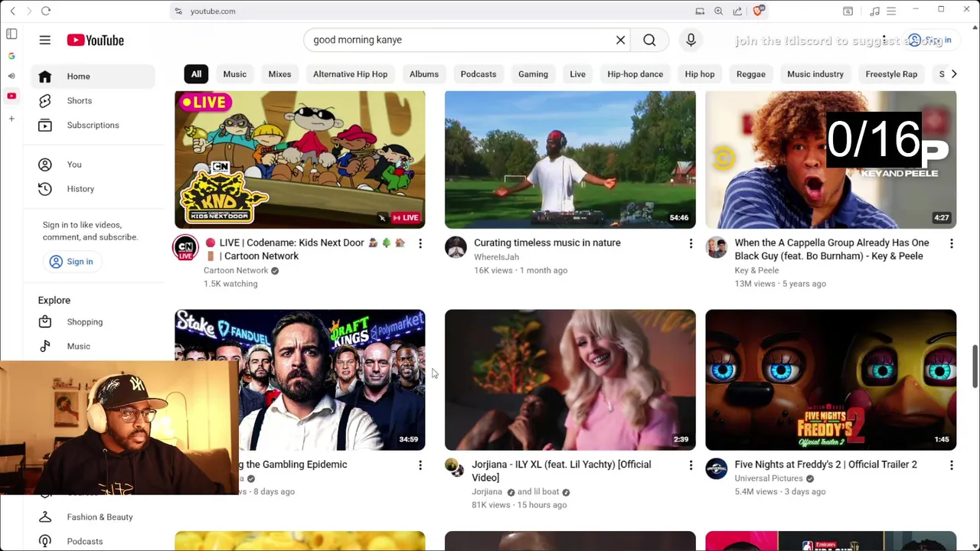Open the Curating timeless music in nature title
Screen dimensions: 980x551
547,243
